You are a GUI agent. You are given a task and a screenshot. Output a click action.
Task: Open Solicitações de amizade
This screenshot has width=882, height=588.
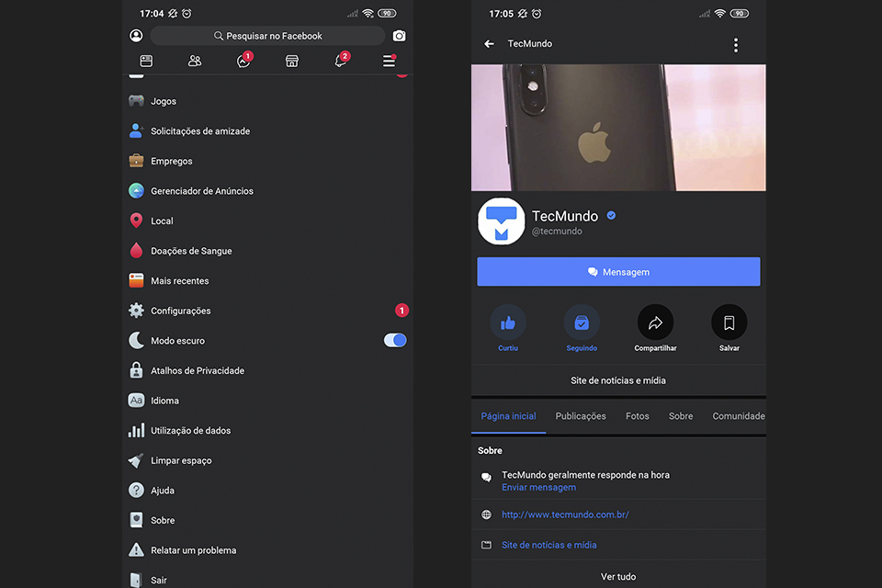point(267,131)
